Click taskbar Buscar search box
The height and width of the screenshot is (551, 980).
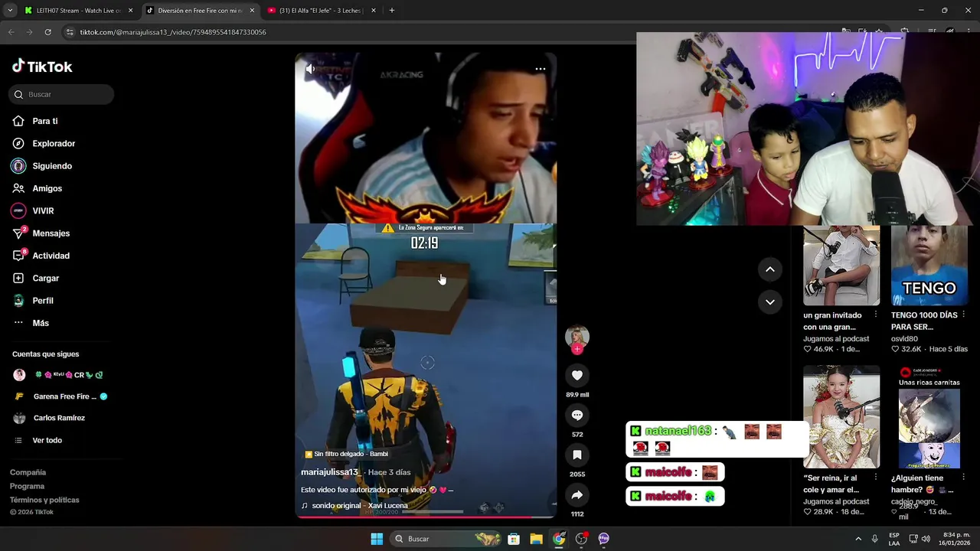(x=446, y=539)
